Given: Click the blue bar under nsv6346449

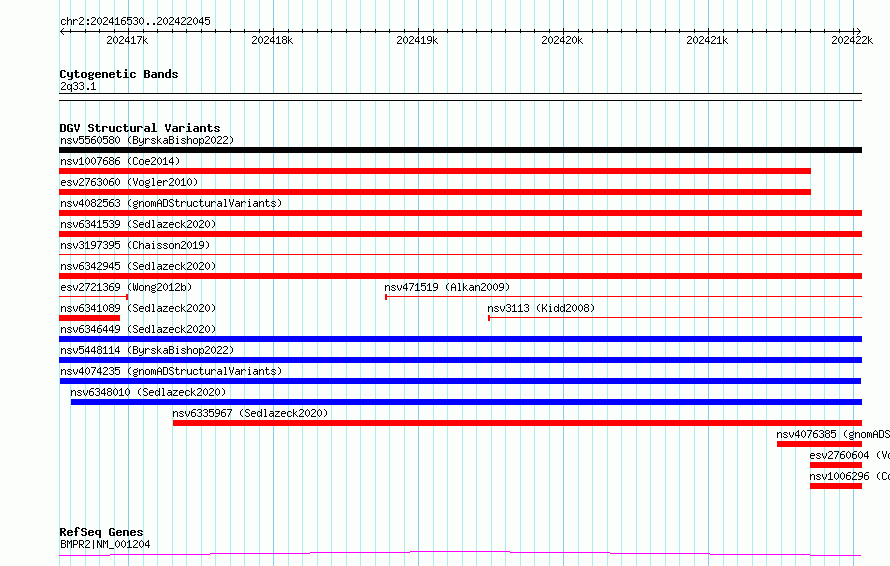Looking at the screenshot, I should pyautogui.click(x=460, y=339).
